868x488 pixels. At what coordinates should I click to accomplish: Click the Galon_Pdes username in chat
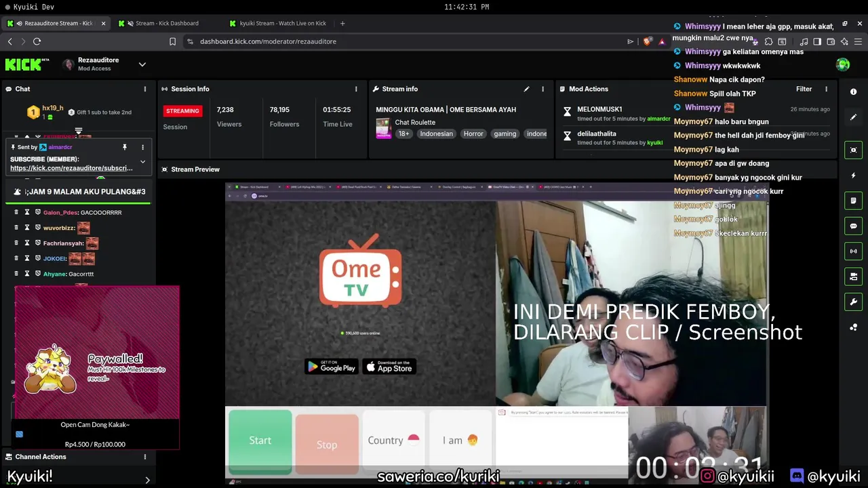[x=60, y=212]
